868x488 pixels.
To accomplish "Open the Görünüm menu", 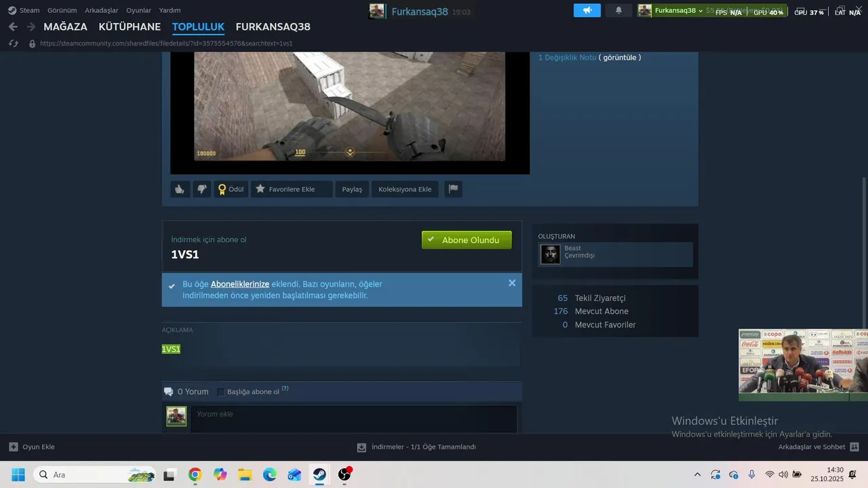I will click(x=62, y=10).
